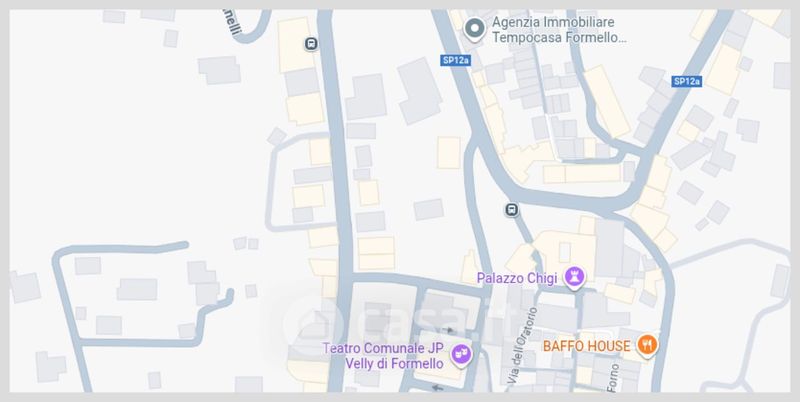The height and width of the screenshot is (402, 800).
Task: Select the Palazzo Chigi castle marker icon
Action: click(x=574, y=278)
